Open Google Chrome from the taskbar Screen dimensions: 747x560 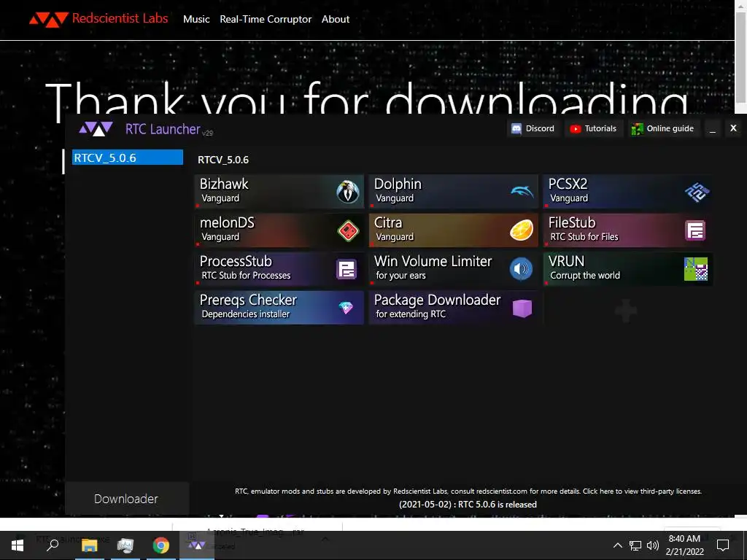click(161, 545)
